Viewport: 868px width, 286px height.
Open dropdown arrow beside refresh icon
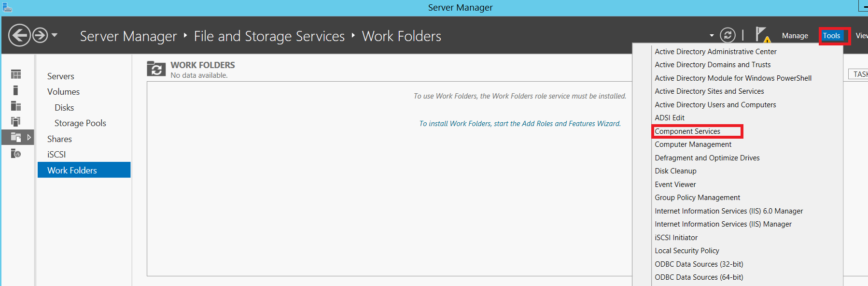pos(712,36)
